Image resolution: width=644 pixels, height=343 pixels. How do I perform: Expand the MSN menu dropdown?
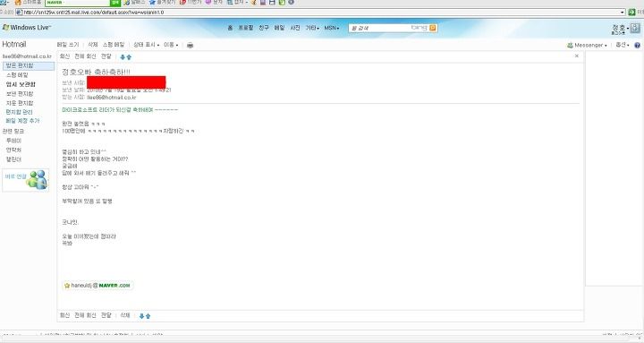(x=332, y=28)
